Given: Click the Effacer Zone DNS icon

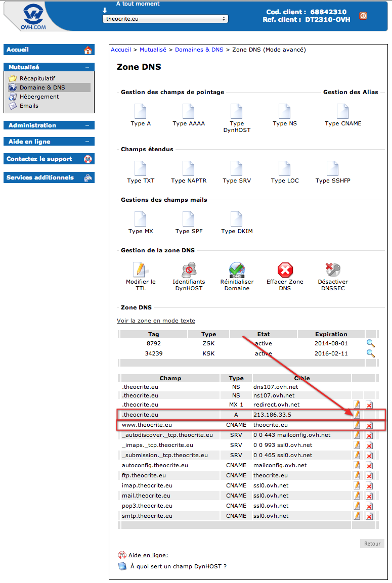Looking at the screenshot, I should click(x=285, y=270).
